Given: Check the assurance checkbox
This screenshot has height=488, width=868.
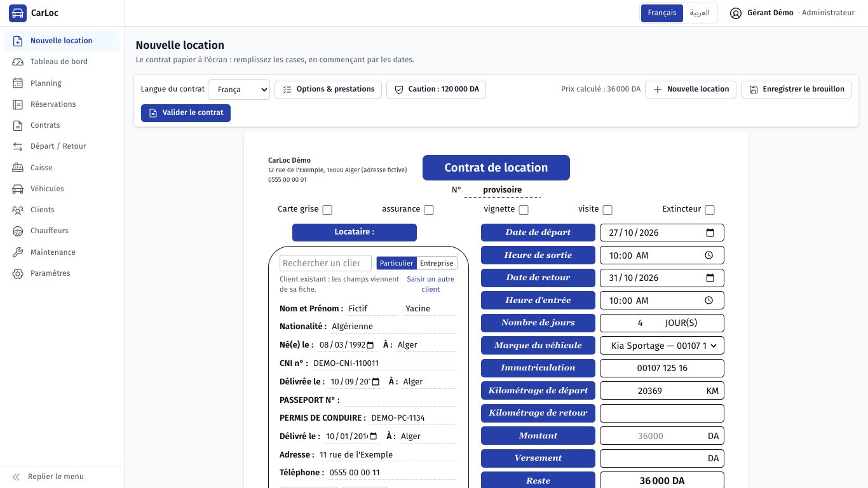Looking at the screenshot, I should (429, 210).
